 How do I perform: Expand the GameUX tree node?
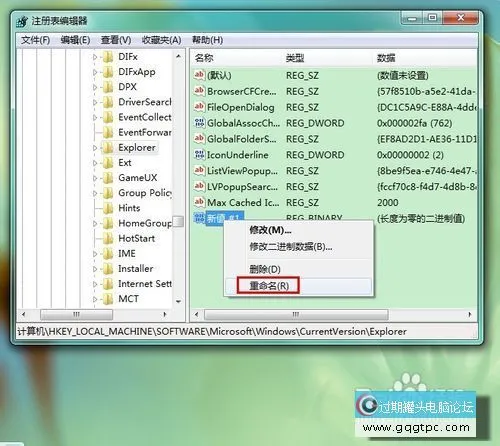click(x=95, y=178)
